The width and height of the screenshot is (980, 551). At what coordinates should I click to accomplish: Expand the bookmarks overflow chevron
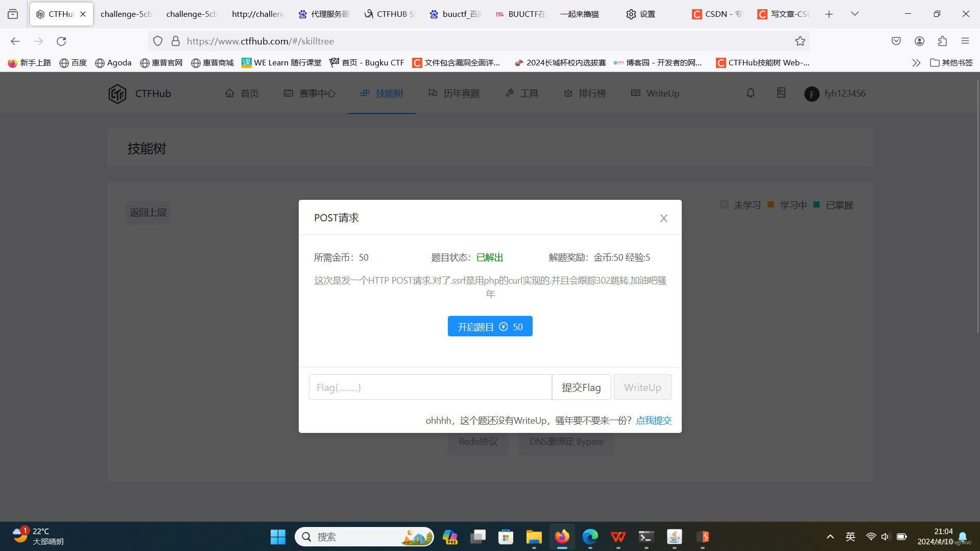click(x=916, y=62)
